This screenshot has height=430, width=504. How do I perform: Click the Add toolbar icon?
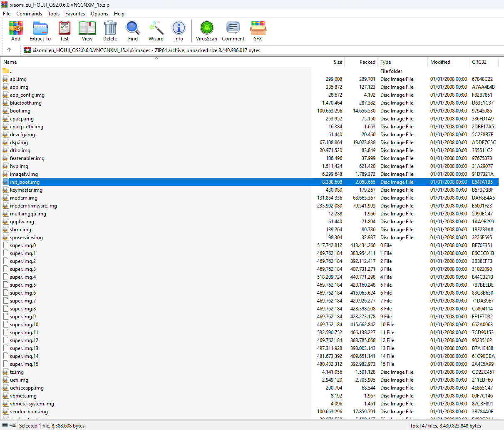click(16, 28)
